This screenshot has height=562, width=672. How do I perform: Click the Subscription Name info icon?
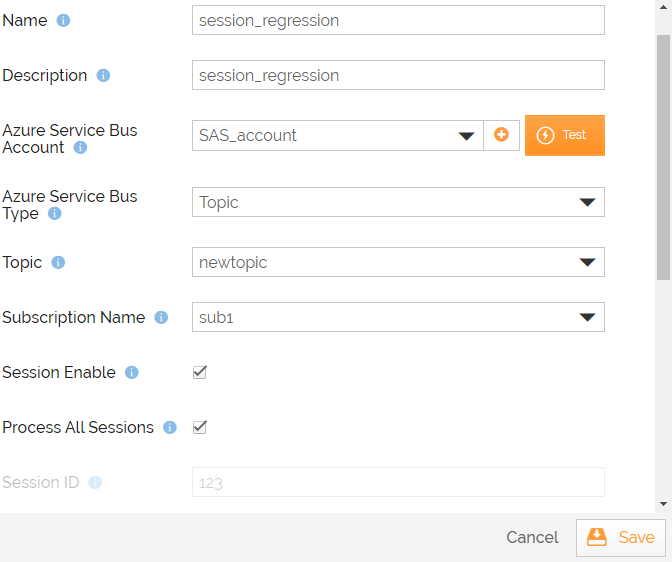161,318
